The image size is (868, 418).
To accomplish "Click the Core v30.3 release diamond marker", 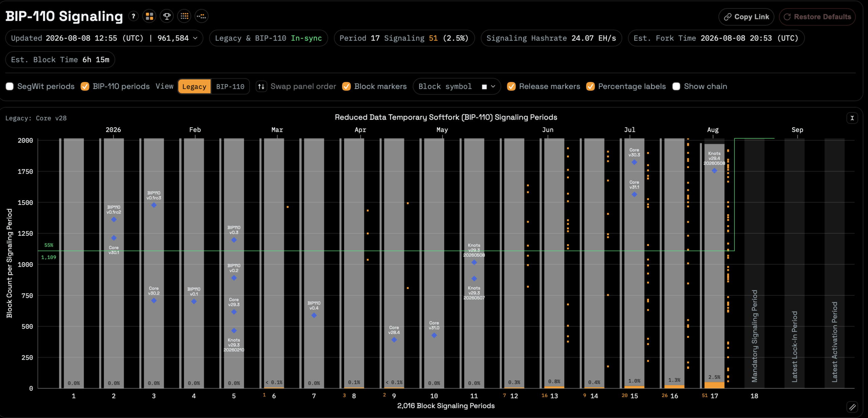I will (x=634, y=162).
